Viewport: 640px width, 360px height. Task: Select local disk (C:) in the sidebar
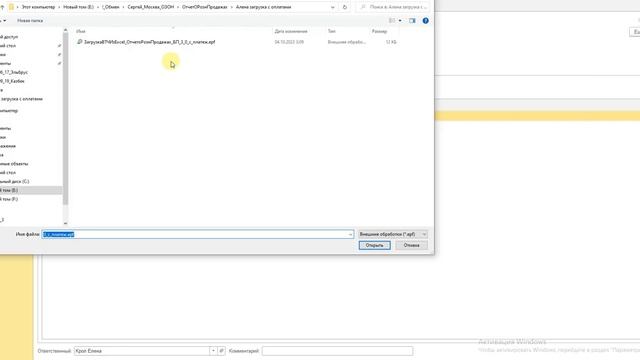(15, 181)
